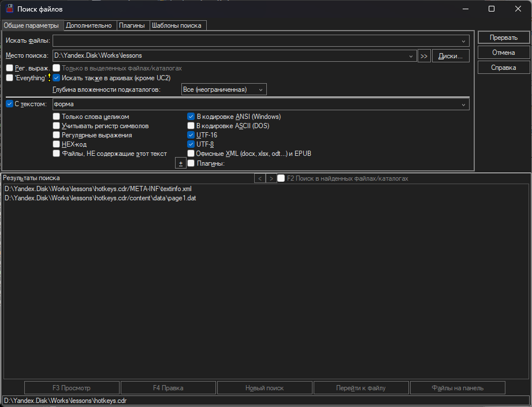Enable the 'Рег. выраж.' checkbox
Image resolution: width=532 pixels, height=407 pixels.
(x=9, y=68)
